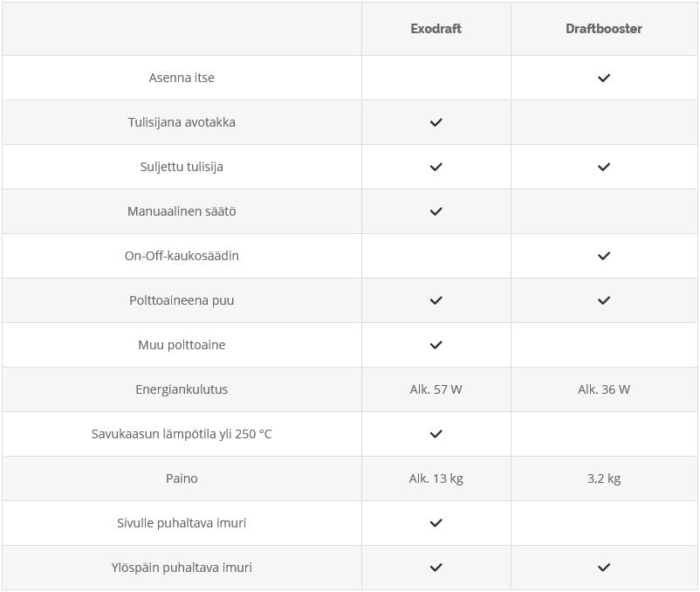Screen dimensions: 700x592
Task: Click the 3,2 kg weight value
Action: point(604,478)
